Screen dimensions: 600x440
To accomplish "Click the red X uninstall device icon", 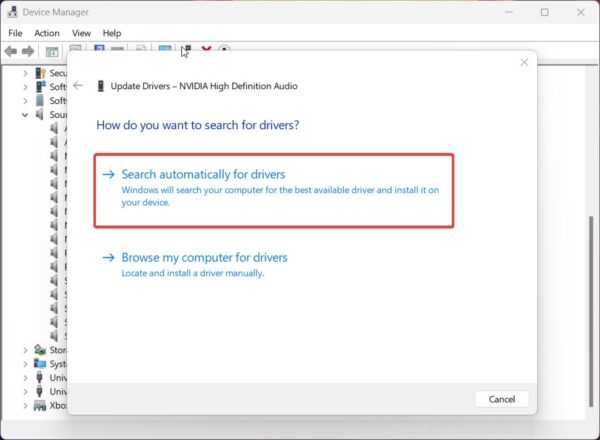I will tap(206, 49).
